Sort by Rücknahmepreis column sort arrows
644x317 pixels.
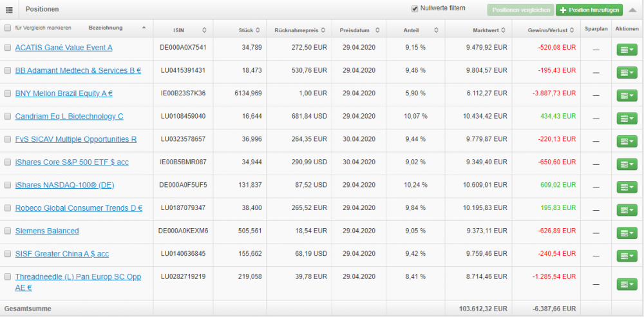322,30
